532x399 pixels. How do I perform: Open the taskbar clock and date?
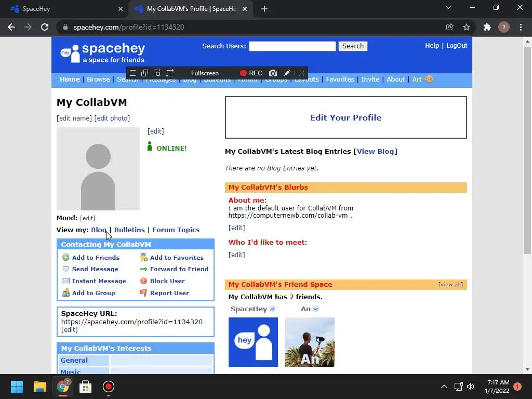(497, 387)
